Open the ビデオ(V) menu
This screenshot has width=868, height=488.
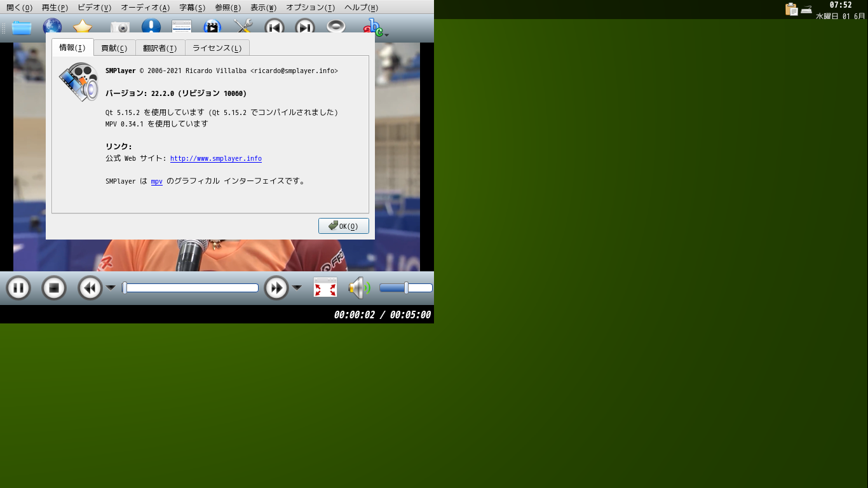tap(94, 8)
